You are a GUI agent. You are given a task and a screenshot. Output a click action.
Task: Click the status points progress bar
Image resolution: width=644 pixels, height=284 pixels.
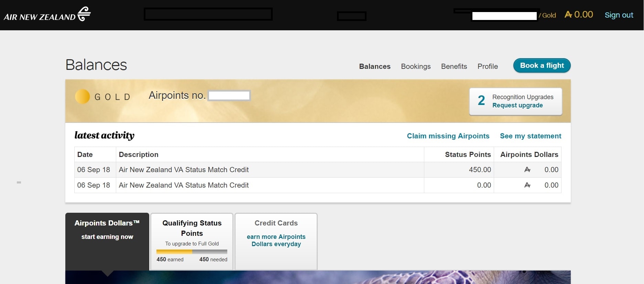(192, 252)
